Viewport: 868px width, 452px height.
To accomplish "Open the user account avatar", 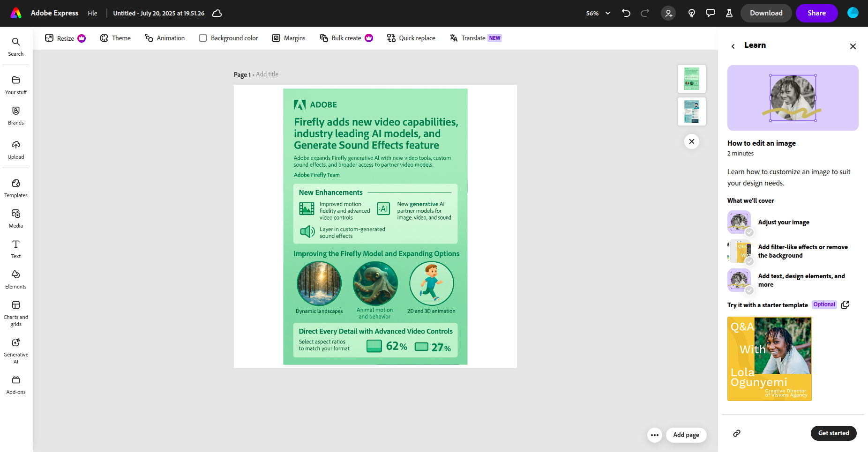I will pyautogui.click(x=853, y=13).
